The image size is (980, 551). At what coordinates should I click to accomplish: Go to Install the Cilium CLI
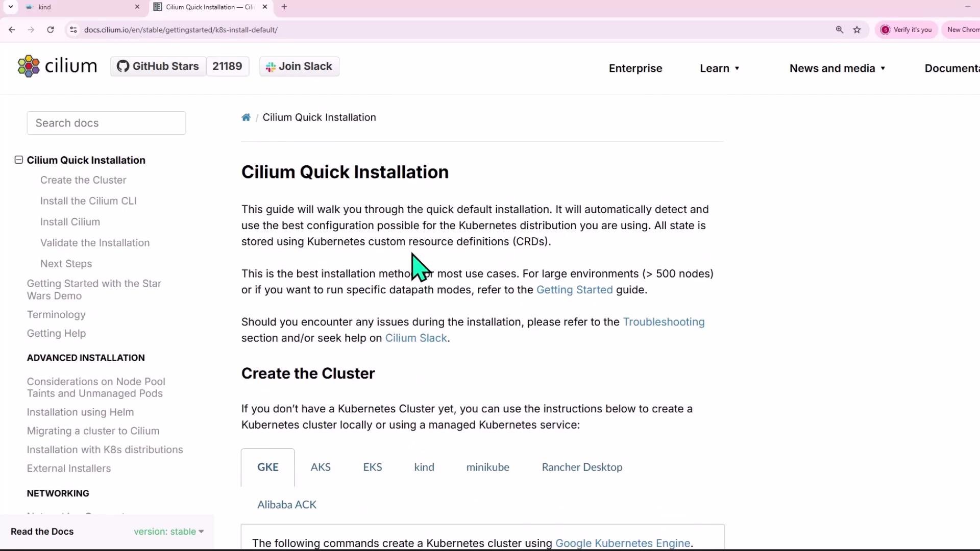coord(88,201)
